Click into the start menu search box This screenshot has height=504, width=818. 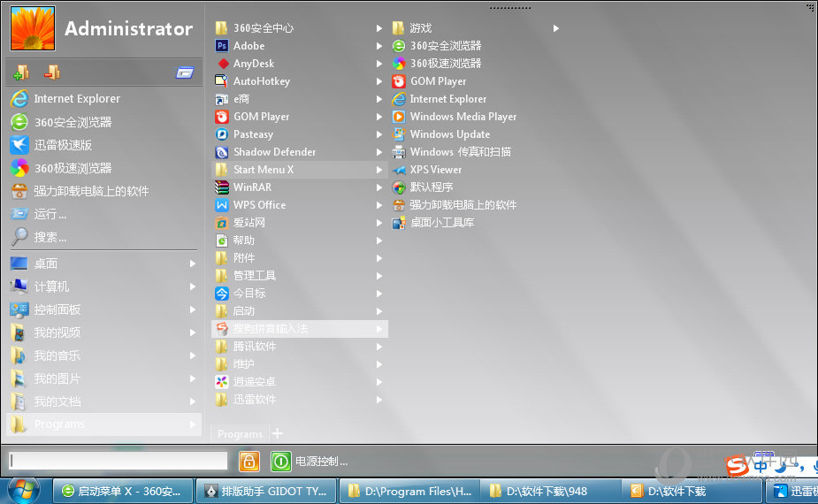click(118, 461)
